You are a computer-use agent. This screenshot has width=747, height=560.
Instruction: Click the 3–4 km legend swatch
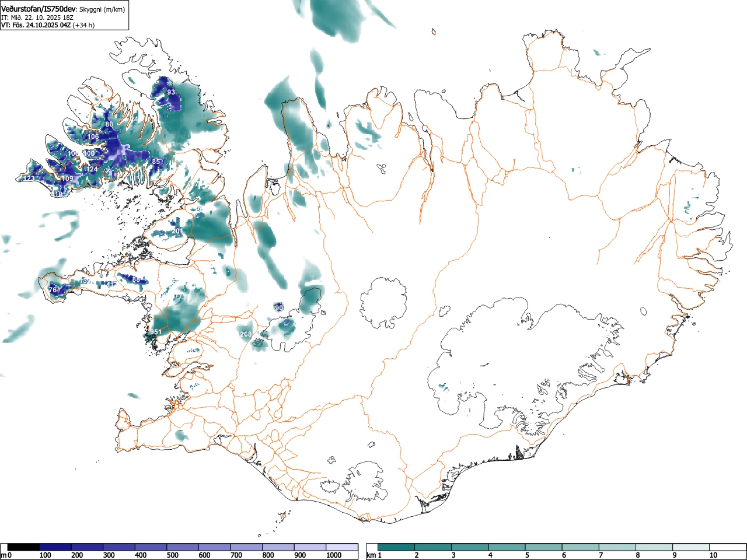[x=470, y=547]
